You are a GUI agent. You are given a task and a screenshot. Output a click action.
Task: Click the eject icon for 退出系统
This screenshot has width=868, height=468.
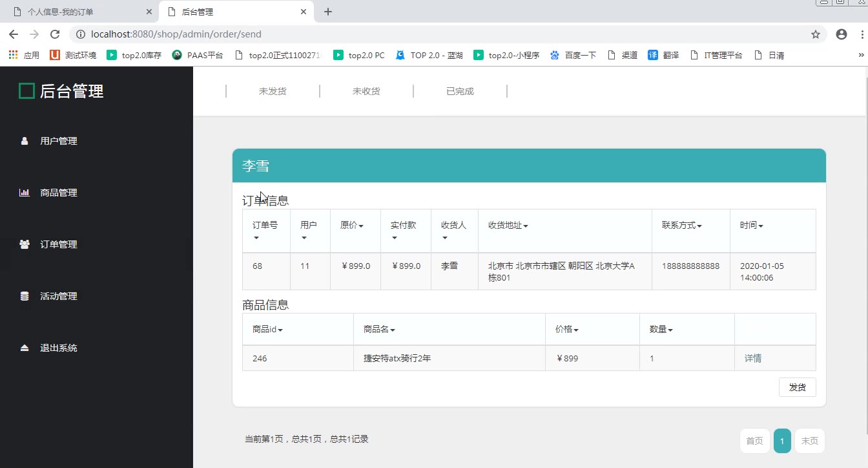point(25,348)
